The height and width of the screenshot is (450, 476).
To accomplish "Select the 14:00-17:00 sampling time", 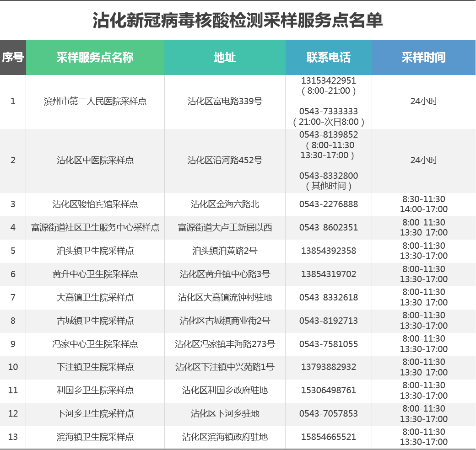I will 423,209.
